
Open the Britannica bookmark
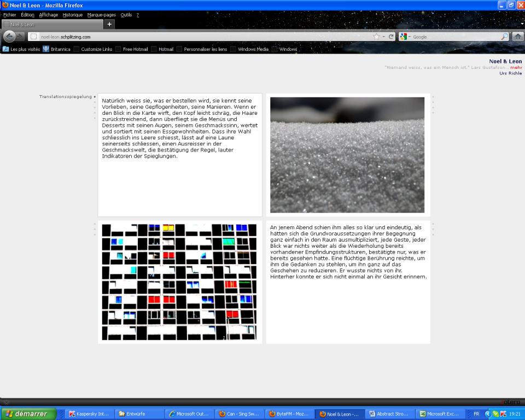point(56,49)
